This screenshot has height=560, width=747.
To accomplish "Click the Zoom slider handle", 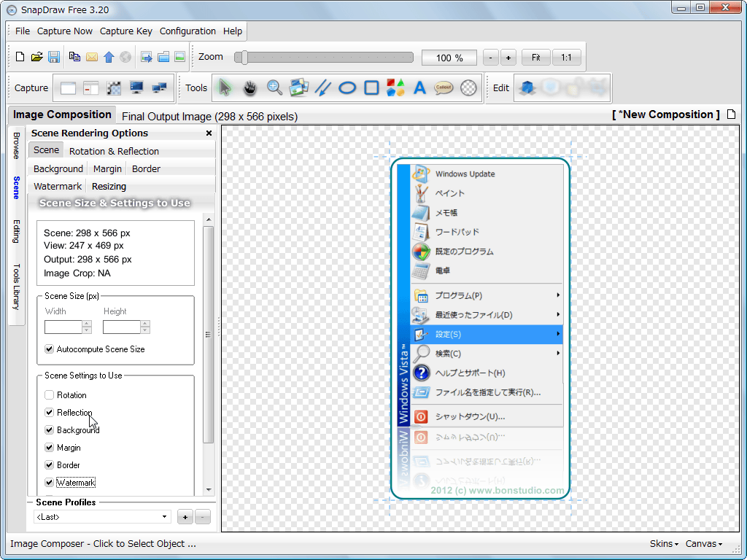I will (x=244, y=57).
